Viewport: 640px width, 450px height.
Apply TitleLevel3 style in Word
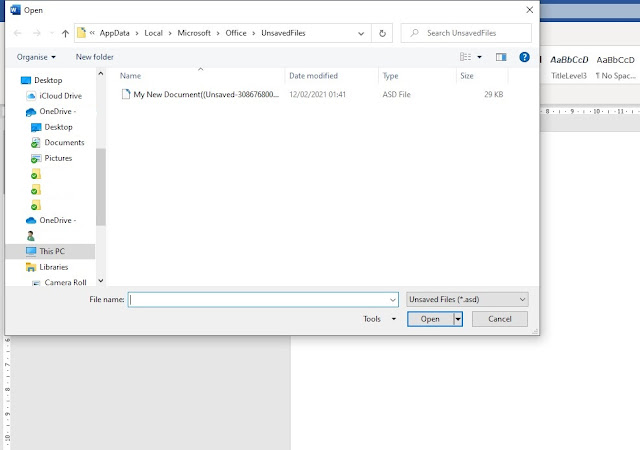coord(569,67)
